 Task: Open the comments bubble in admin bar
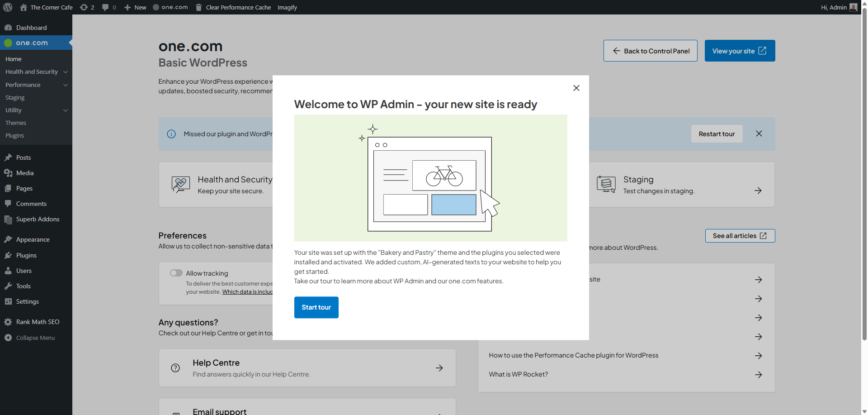click(105, 7)
